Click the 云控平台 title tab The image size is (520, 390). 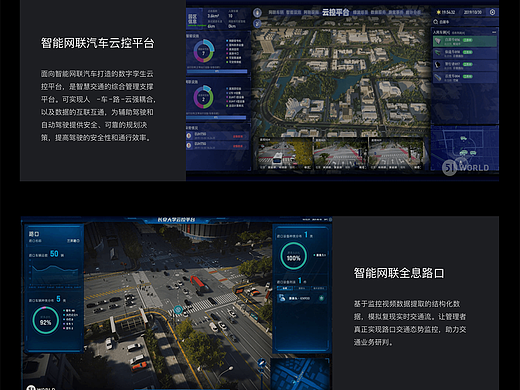pos(335,12)
